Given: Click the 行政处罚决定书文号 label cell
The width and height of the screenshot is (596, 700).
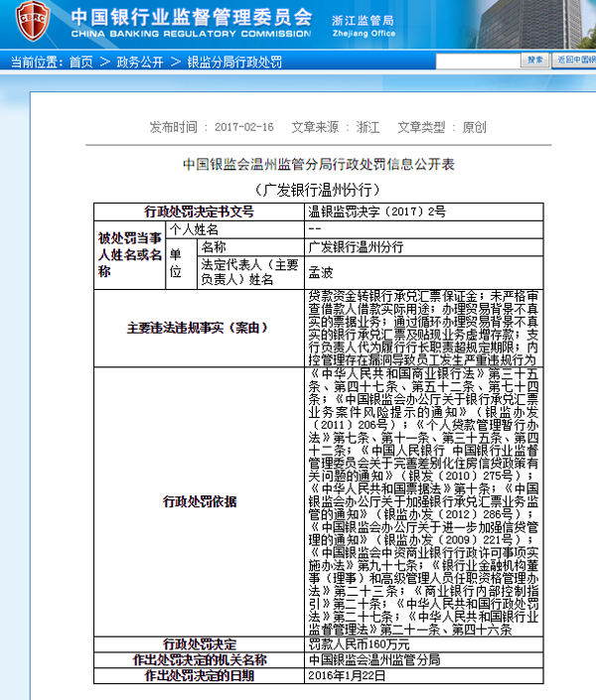Looking at the screenshot, I should pyautogui.click(x=199, y=211).
